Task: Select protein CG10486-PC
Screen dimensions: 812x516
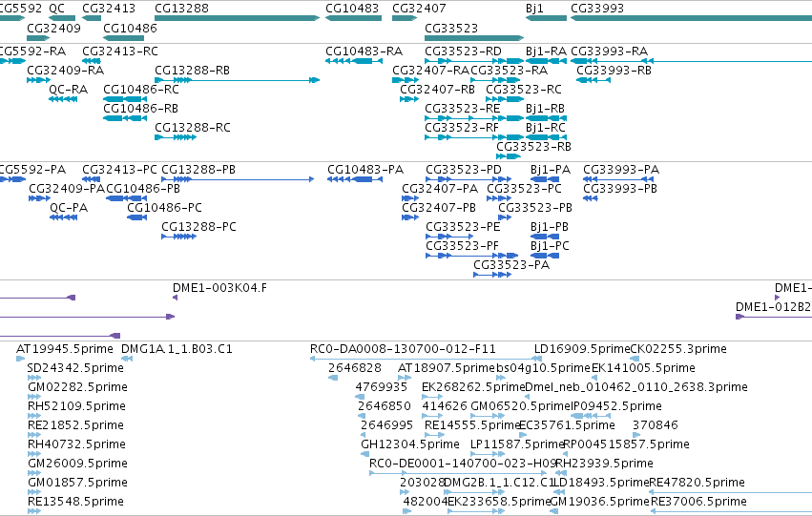Action: coord(137,217)
